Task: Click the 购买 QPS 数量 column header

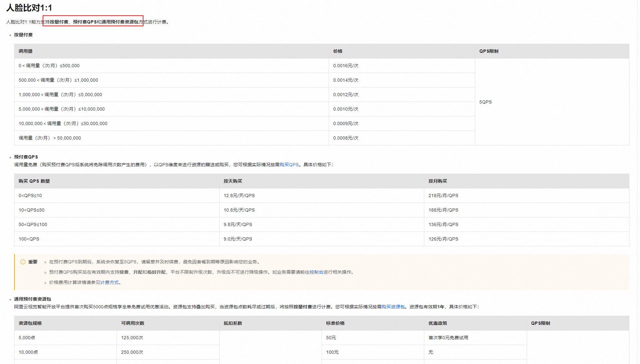Action: [117, 181]
